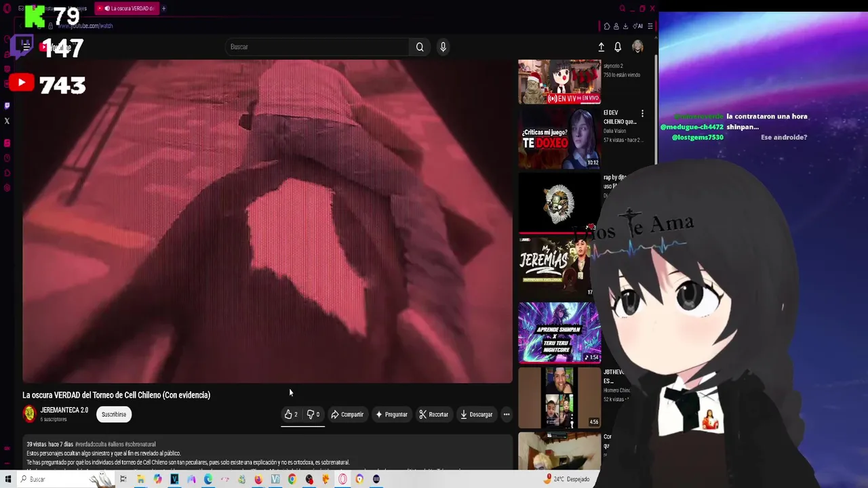Start voice search with the microphone icon
Image resolution: width=868 pixels, height=488 pixels.
point(443,47)
